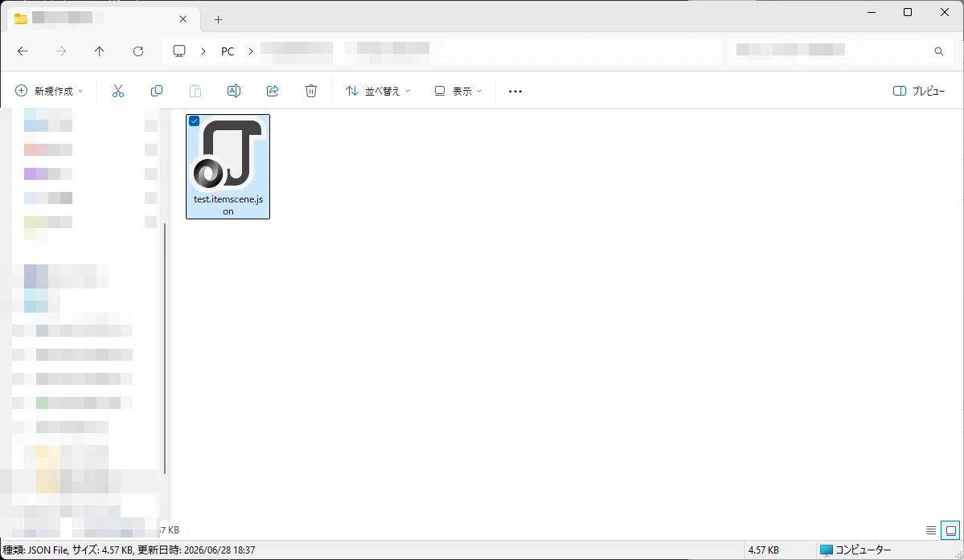This screenshot has height=560, width=964.
Task: Expand the chevron after PC in path
Action: (x=250, y=51)
